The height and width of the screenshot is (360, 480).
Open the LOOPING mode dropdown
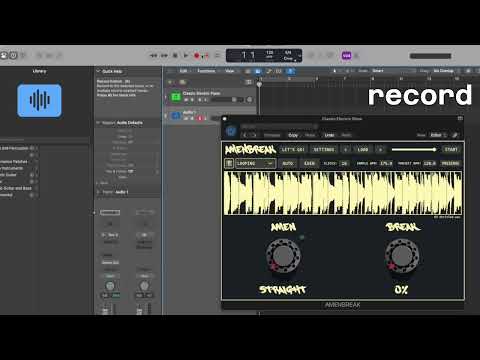pos(255,163)
